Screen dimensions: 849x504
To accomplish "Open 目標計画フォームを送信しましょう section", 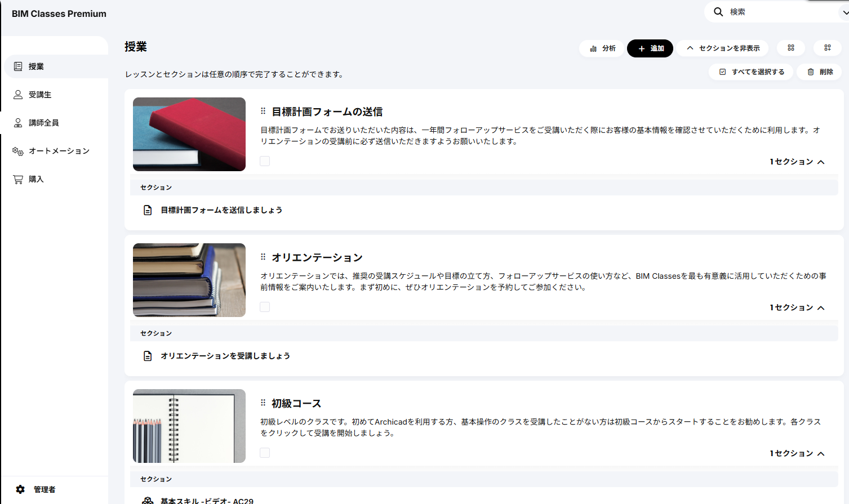I will tap(221, 210).
